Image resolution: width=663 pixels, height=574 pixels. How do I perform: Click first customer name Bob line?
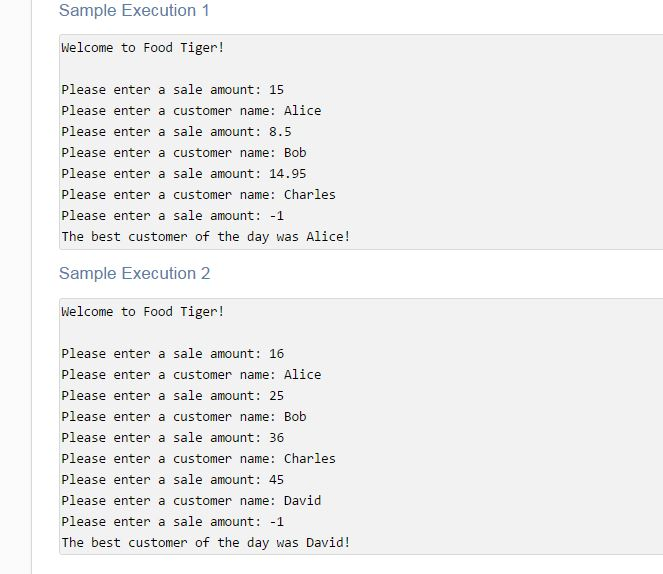pyautogui.click(x=184, y=153)
